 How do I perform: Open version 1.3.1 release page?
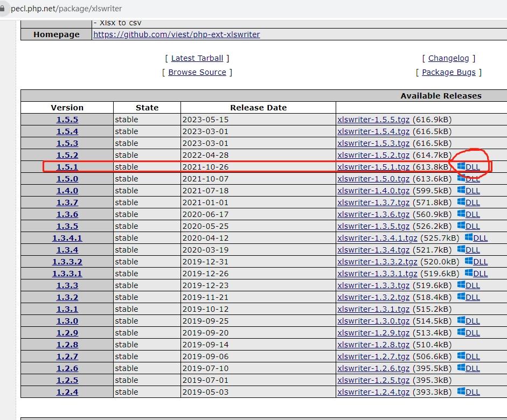(x=67, y=309)
